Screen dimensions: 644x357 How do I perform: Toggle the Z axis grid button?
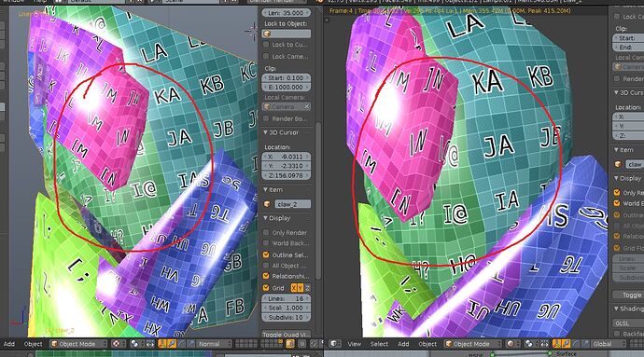307,288
